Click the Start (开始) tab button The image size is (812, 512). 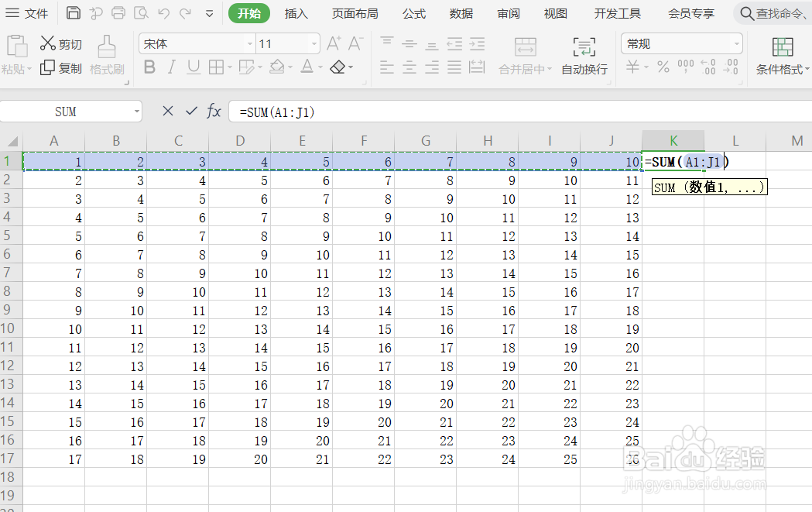249,13
